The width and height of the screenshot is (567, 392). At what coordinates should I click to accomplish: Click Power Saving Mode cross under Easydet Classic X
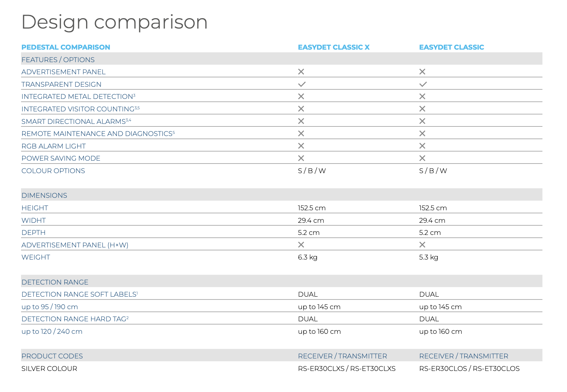(x=301, y=158)
